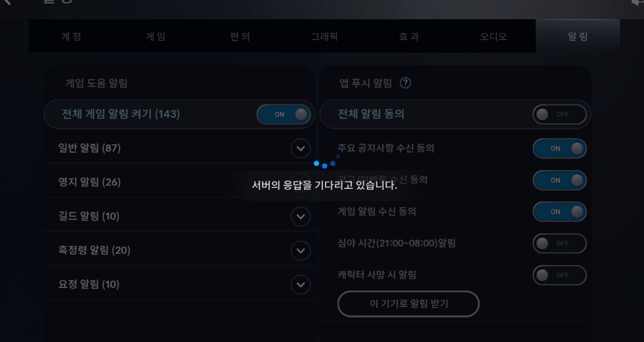Turn off 전체 게임 알림 켜기 toggle
The height and width of the screenshot is (342, 644).
tap(283, 114)
